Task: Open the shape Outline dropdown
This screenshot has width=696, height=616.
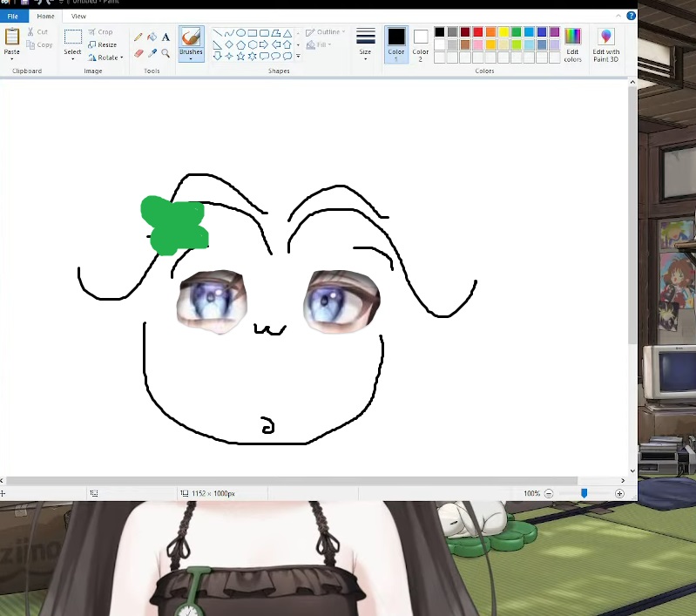Action: 326,32
